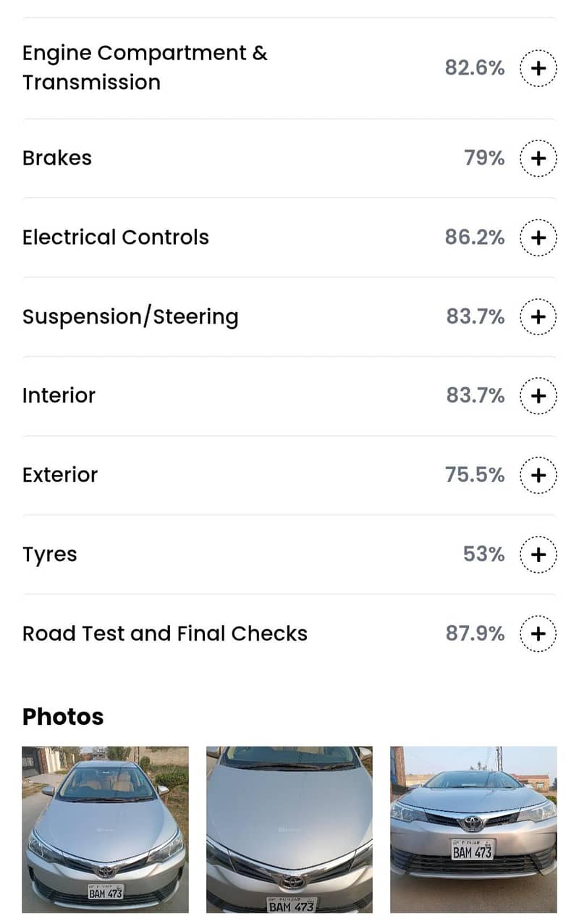Select the Tyres row label
This screenshot has width=579, height=924.
tap(49, 555)
